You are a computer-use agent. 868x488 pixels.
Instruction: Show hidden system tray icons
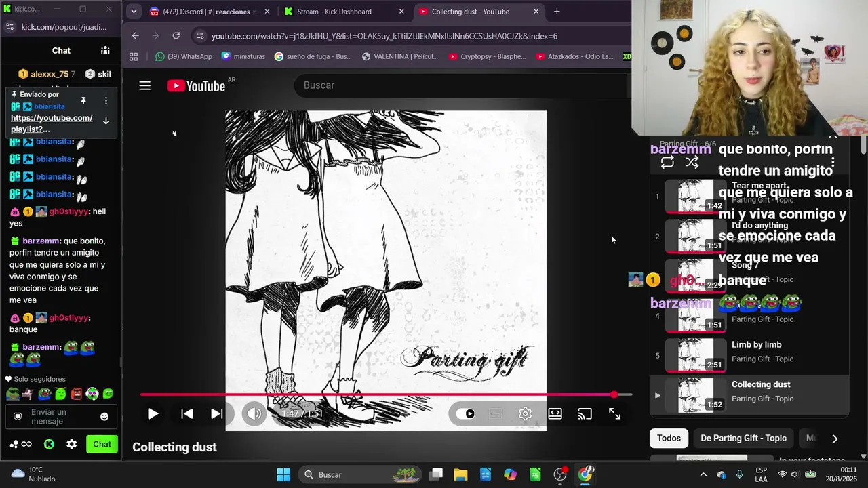click(703, 474)
